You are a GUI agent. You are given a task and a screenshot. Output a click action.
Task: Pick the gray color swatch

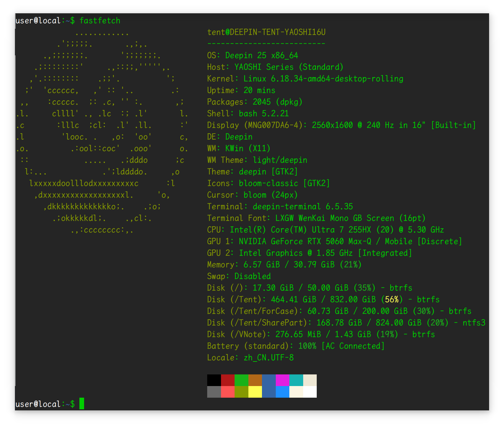pyautogui.click(x=214, y=392)
